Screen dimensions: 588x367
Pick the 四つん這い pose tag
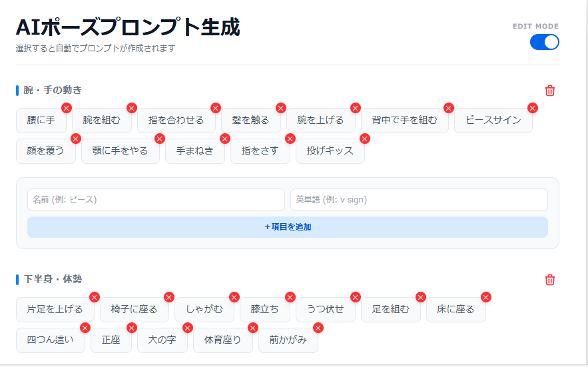(50, 340)
